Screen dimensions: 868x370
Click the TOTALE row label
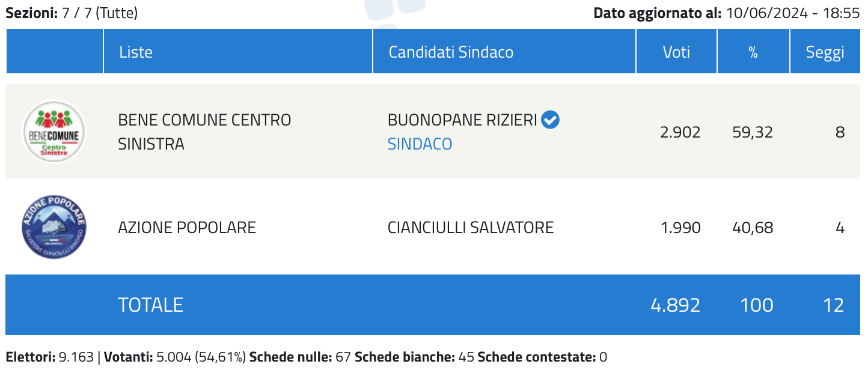coord(150,305)
